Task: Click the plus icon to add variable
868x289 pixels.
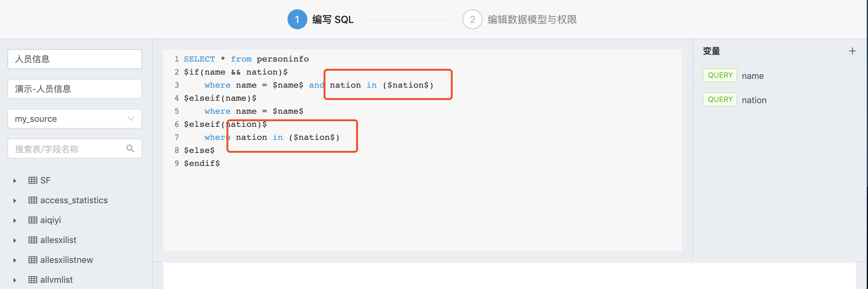Action: (852, 51)
